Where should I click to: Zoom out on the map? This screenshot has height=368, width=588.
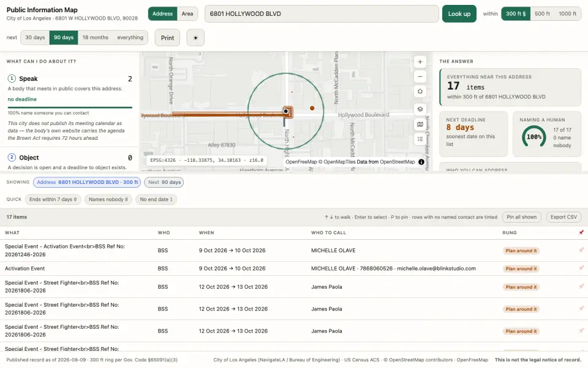(x=420, y=77)
